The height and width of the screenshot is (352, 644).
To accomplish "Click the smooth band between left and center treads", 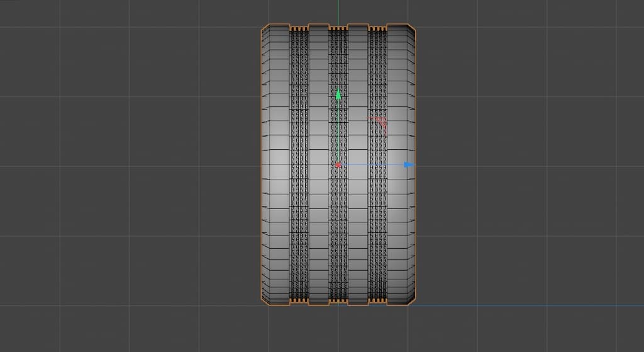I will (x=318, y=189).
